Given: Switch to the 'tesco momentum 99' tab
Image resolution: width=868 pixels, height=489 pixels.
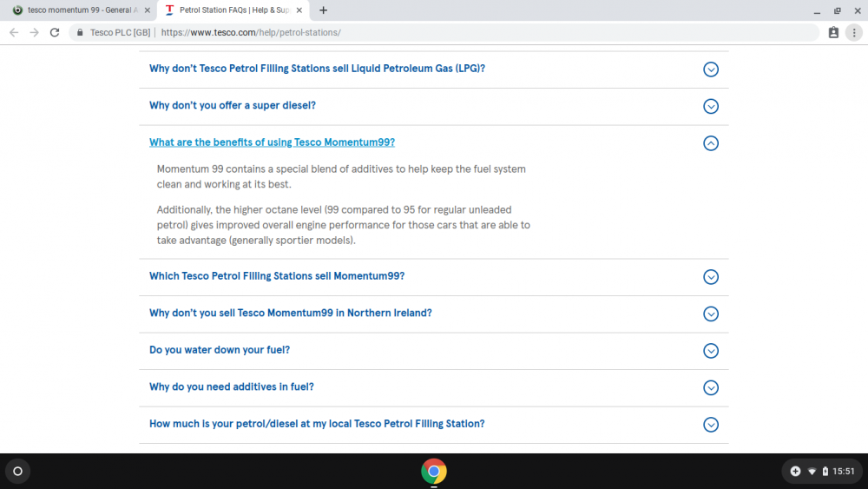Looking at the screenshot, I should (80, 10).
